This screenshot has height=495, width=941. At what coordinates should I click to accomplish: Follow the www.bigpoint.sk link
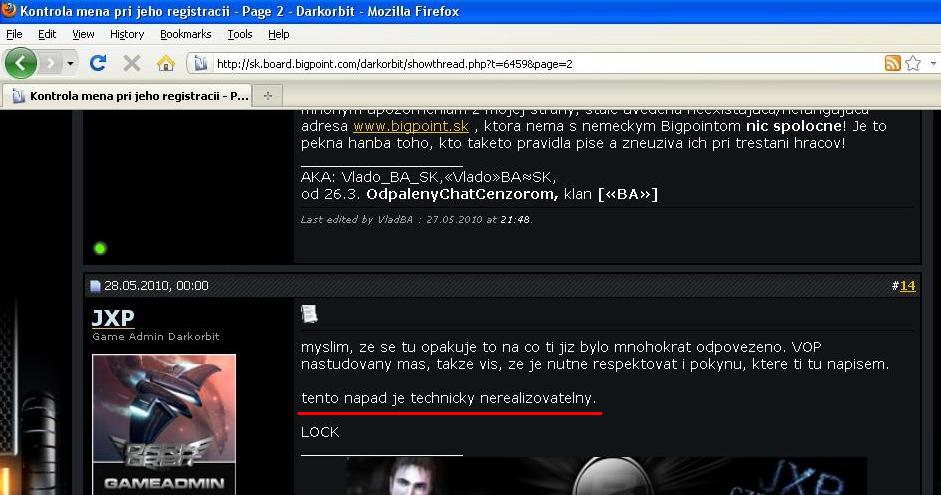tap(410, 127)
